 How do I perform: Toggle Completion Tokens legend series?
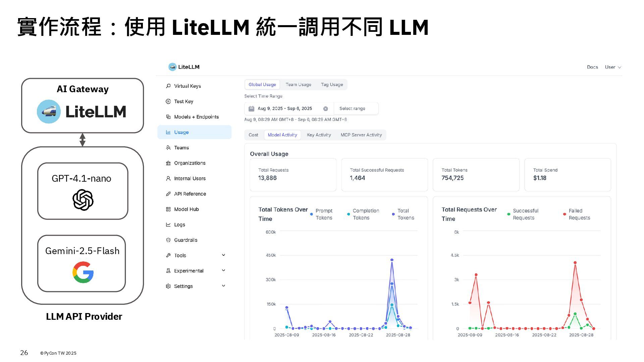pyautogui.click(x=363, y=214)
